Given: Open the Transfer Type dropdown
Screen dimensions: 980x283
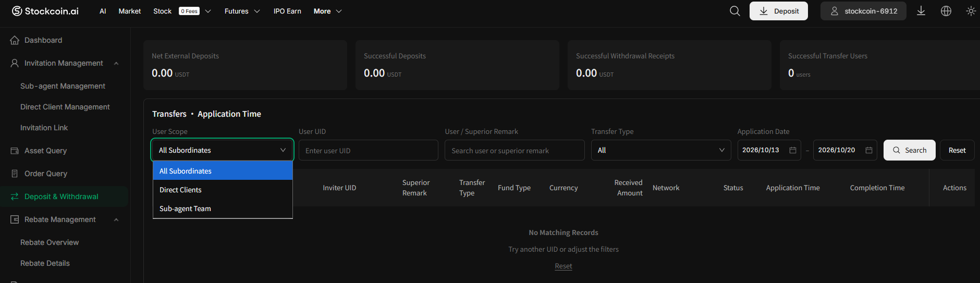Looking at the screenshot, I should click(x=661, y=150).
